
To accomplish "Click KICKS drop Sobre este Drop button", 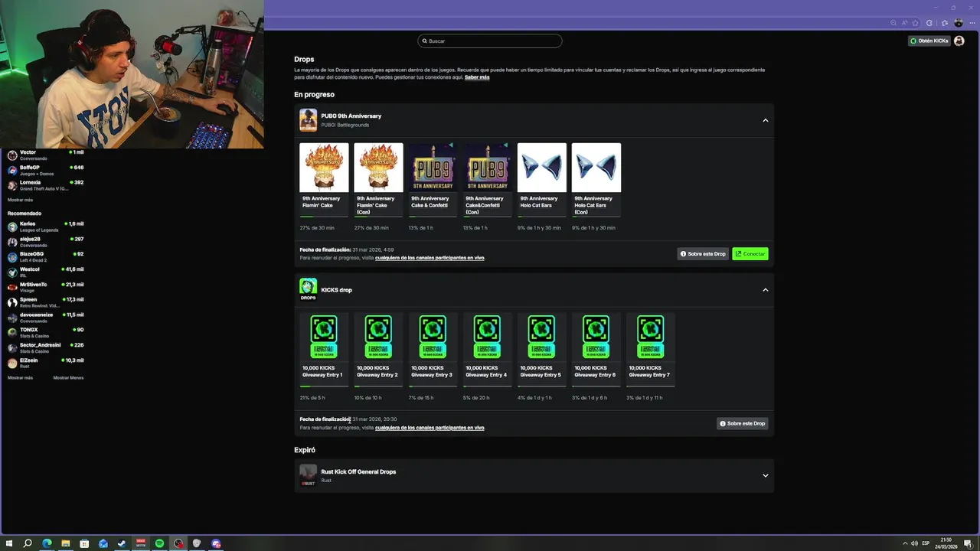I will click(742, 423).
